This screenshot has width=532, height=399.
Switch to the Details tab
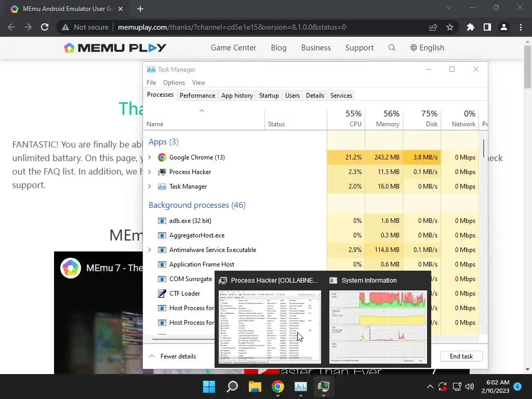pos(315,96)
